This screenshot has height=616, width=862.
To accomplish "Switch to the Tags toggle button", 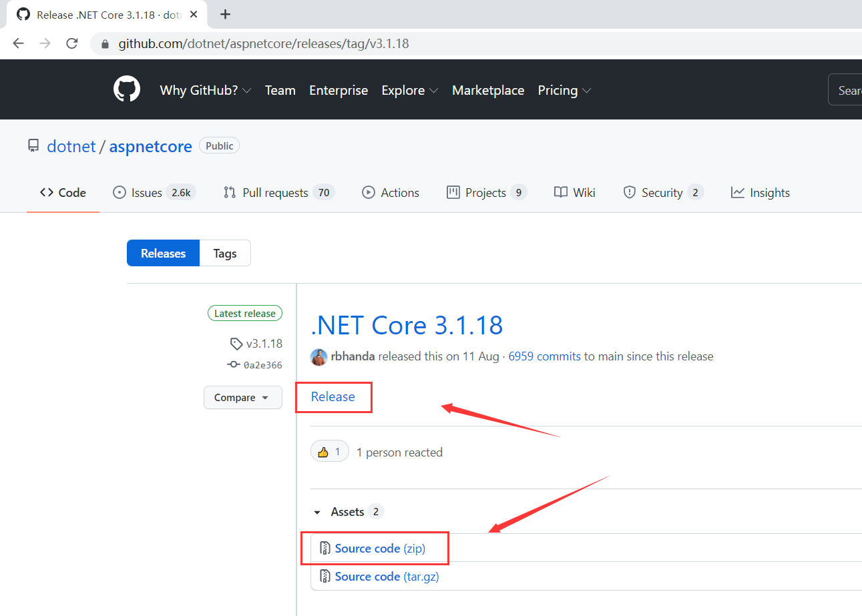I will pyautogui.click(x=225, y=254).
